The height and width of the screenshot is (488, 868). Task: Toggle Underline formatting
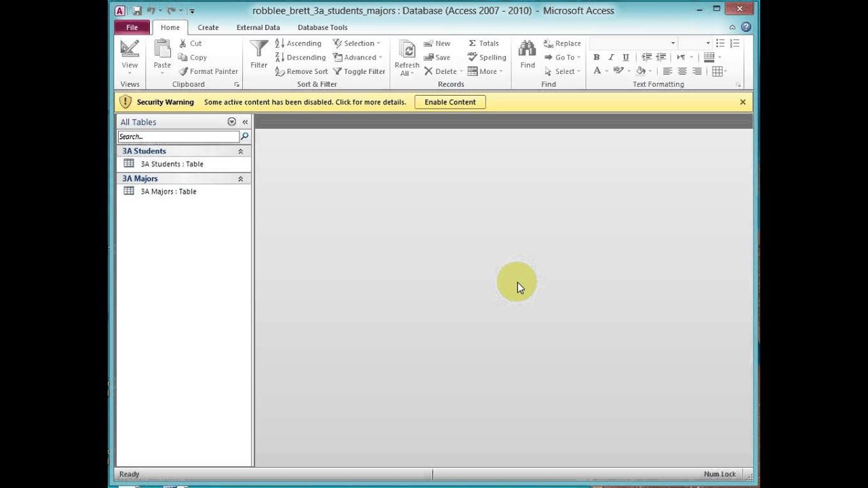click(x=625, y=58)
